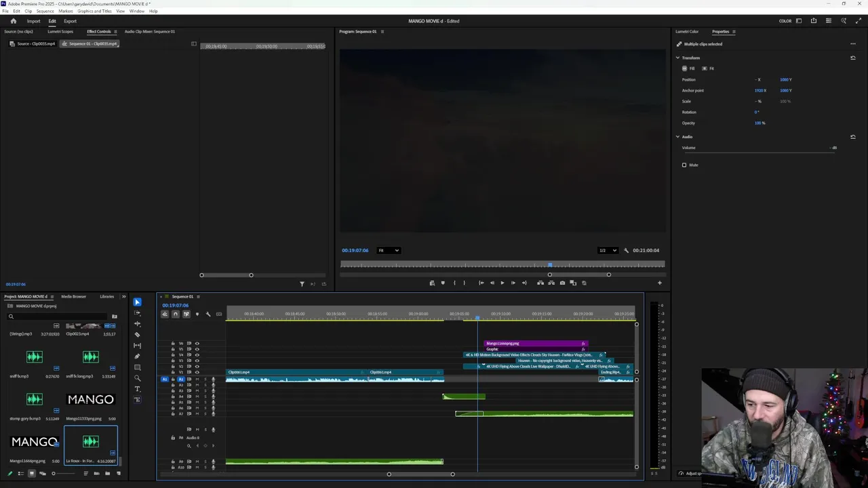Viewport: 868px width, 488px height.
Task: Open the Program: Sequence 01 panel menu
Action: (x=382, y=31)
